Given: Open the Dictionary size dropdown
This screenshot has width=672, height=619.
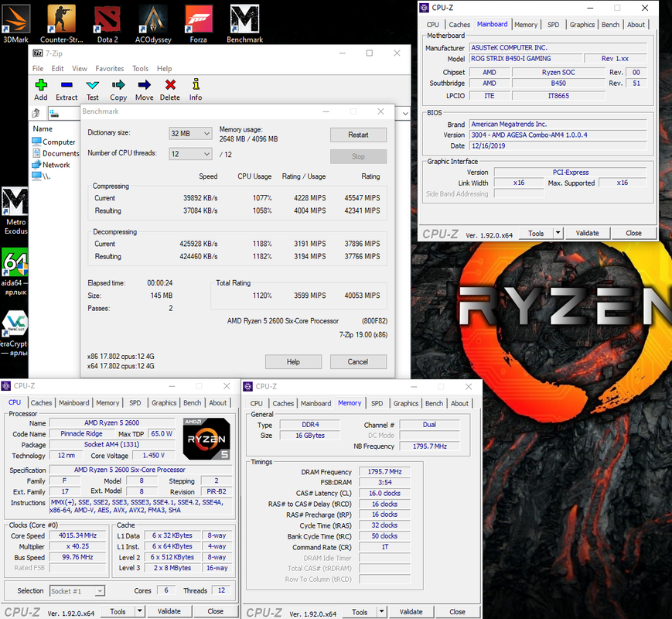Looking at the screenshot, I should [x=190, y=133].
